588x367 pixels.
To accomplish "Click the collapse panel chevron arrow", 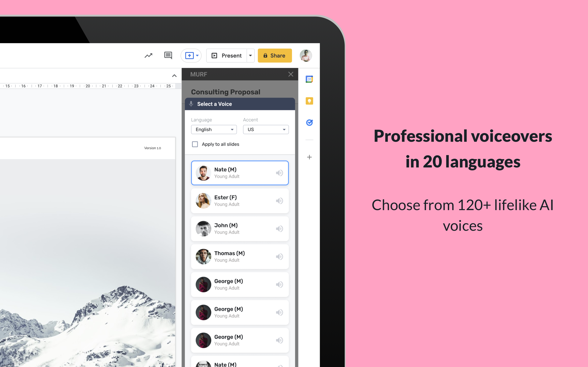I will tap(174, 76).
